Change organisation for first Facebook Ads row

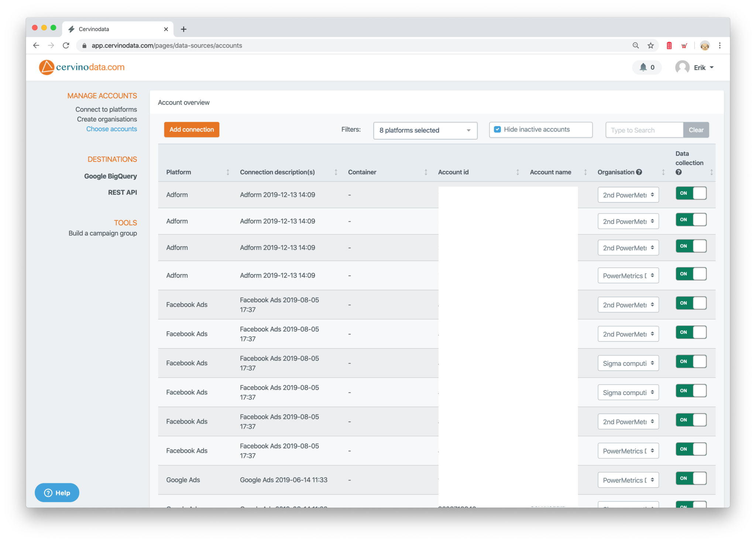[628, 304]
